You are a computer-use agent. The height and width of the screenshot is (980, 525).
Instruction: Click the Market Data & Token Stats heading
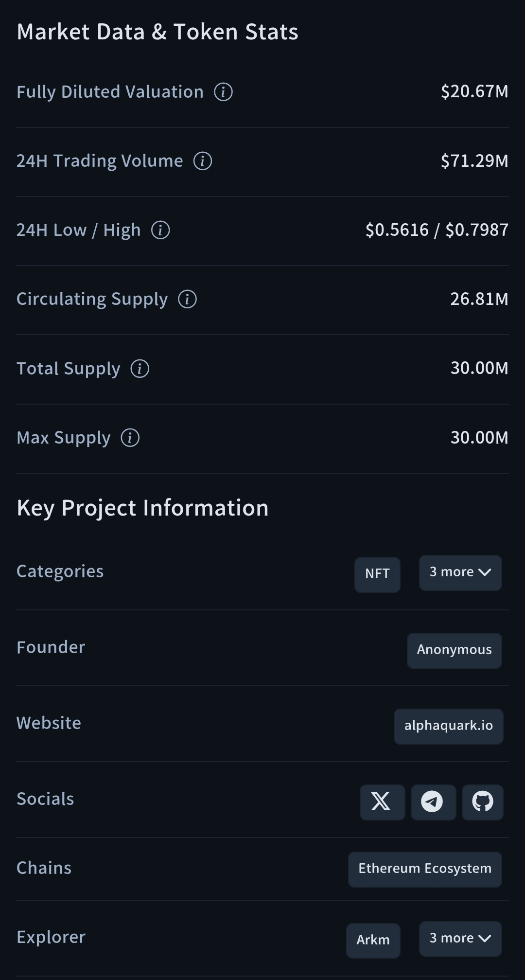(x=157, y=32)
